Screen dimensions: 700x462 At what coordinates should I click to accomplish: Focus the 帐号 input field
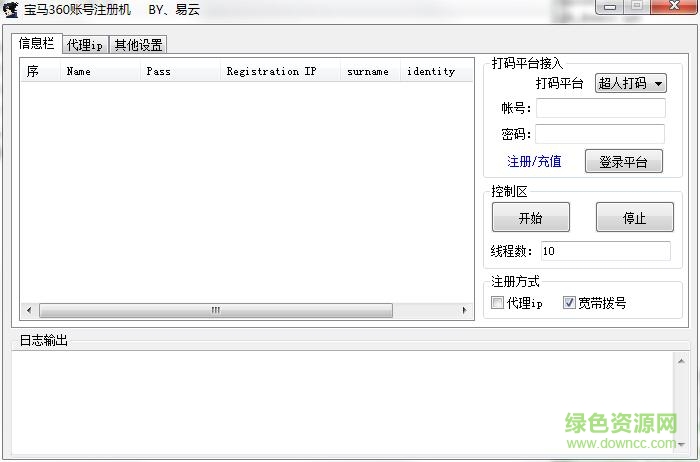click(600, 108)
